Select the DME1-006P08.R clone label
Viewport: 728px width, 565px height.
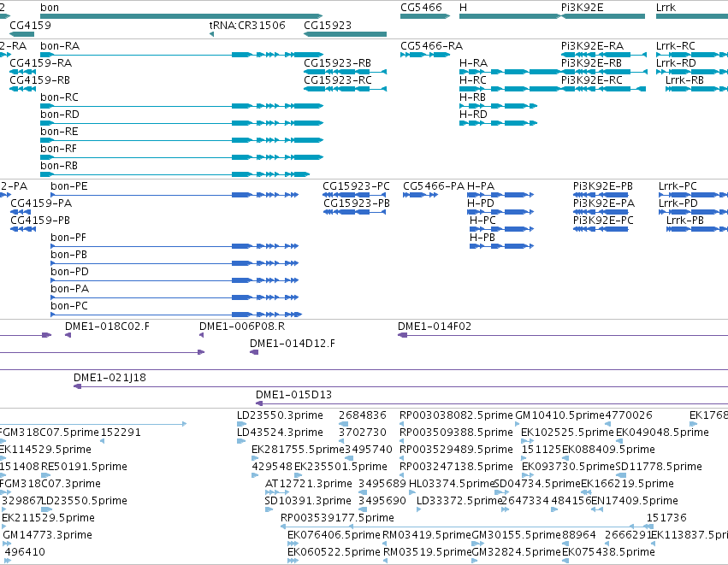(242, 327)
